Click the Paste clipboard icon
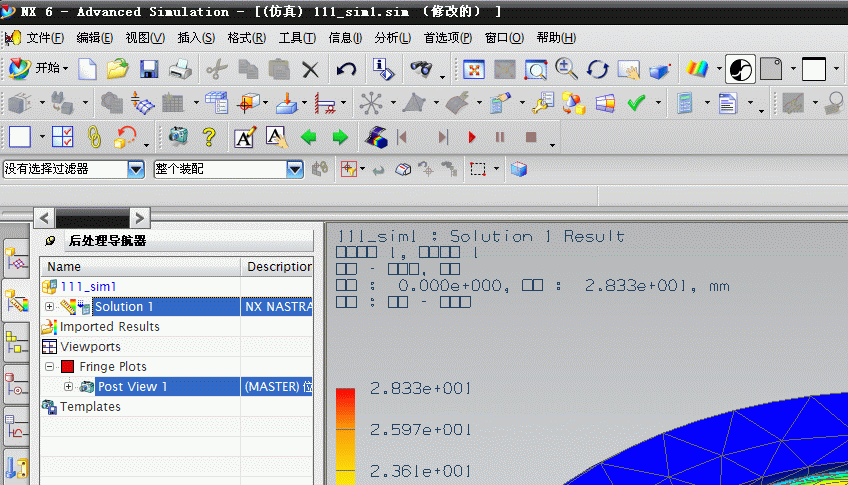The height and width of the screenshot is (485, 848). [x=279, y=69]
